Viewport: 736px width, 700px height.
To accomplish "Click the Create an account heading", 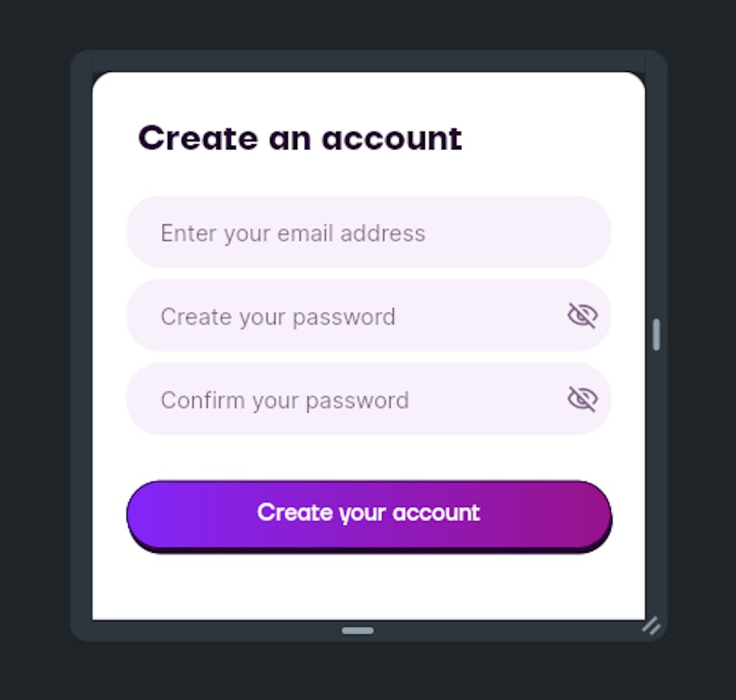I will click(300, 138).
